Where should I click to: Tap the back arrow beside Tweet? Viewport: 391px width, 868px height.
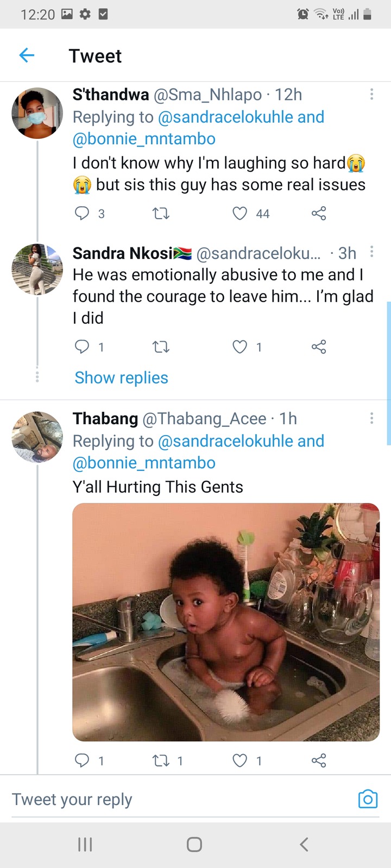pos(27,55)
